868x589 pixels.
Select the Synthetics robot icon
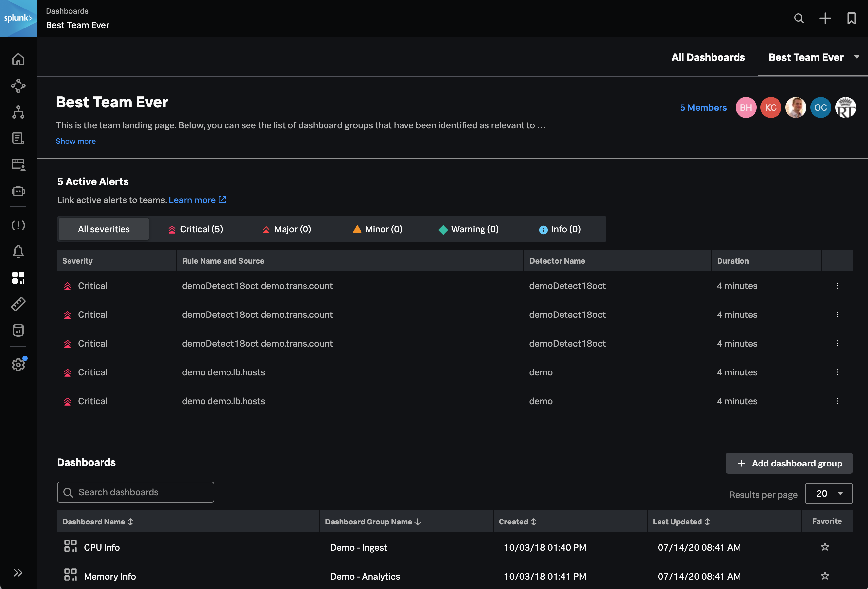click(x=18, y=191)
